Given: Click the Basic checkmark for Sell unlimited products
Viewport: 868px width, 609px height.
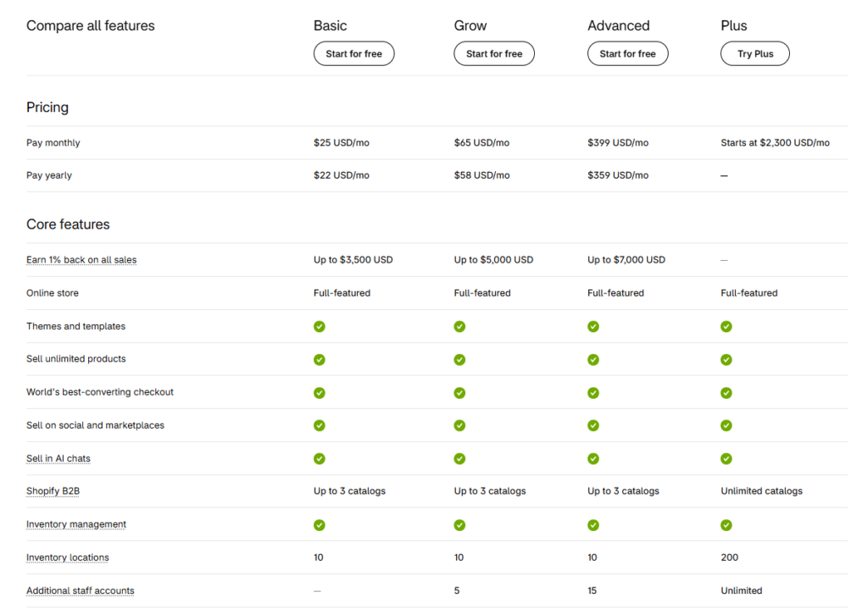Looking at the screenshot, I should pos(320,359).
